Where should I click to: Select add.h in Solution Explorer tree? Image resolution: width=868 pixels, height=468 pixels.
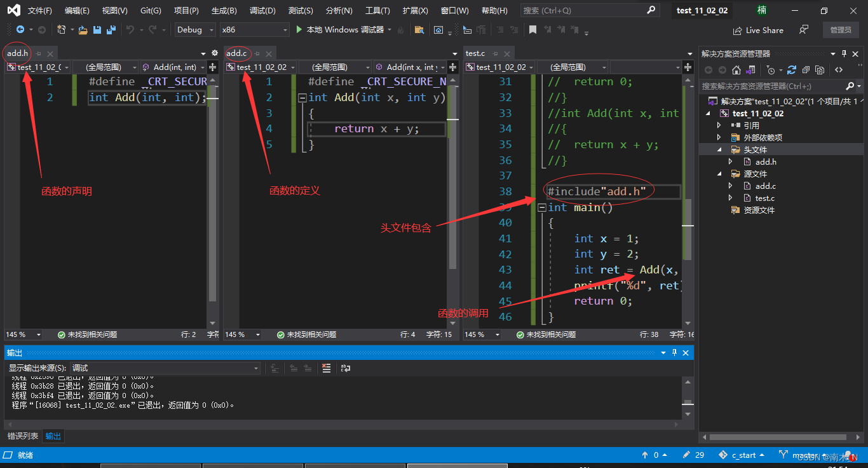coord(766,162)
